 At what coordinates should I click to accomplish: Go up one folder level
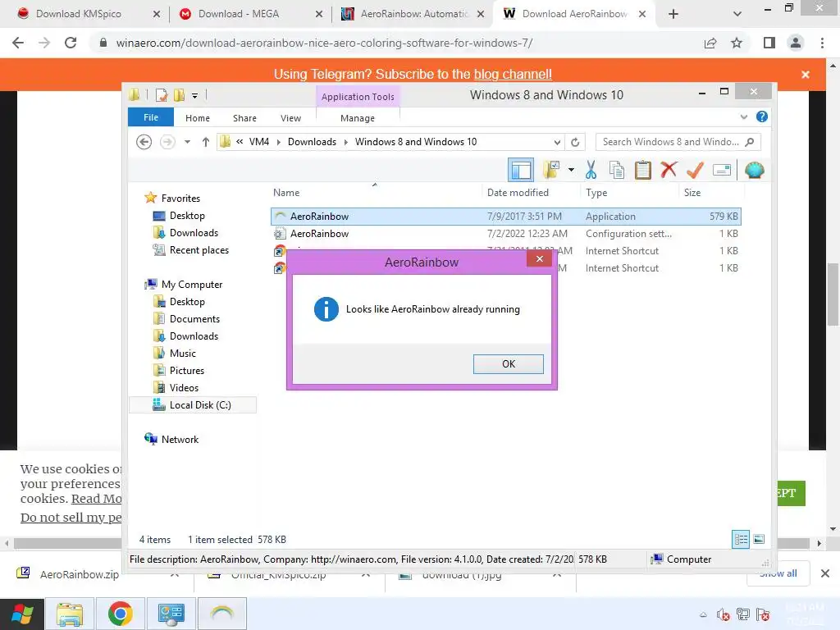[205, 142]
